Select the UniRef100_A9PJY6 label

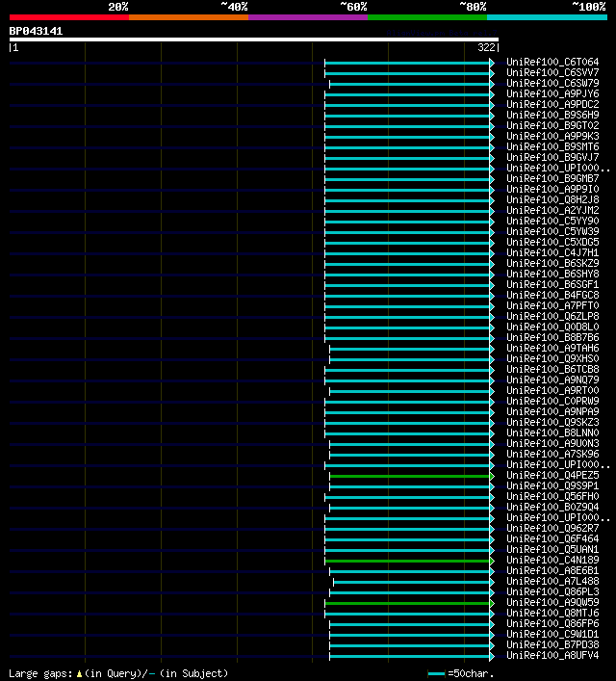point(552,93)
